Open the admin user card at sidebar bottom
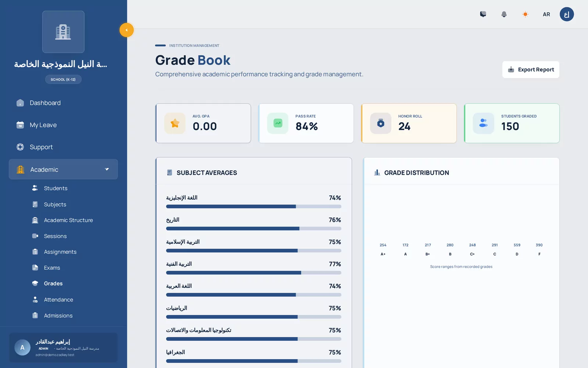The width and height of the screenshot is (588, 368). [63, 347]
